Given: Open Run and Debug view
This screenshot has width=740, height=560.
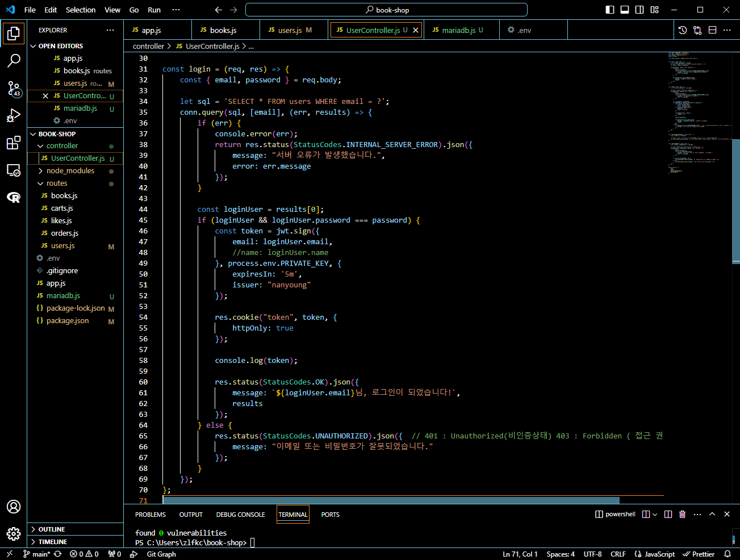Looking at the screenshot, I should coord(14,116).
